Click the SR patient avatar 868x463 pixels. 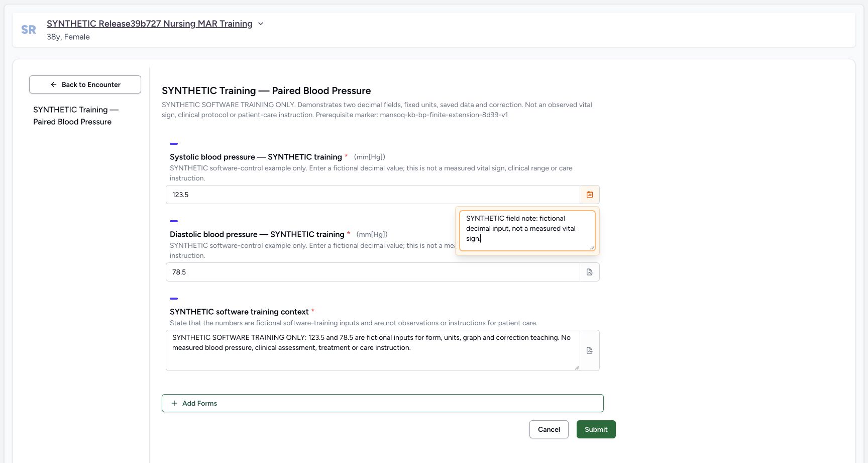point(29,30)
